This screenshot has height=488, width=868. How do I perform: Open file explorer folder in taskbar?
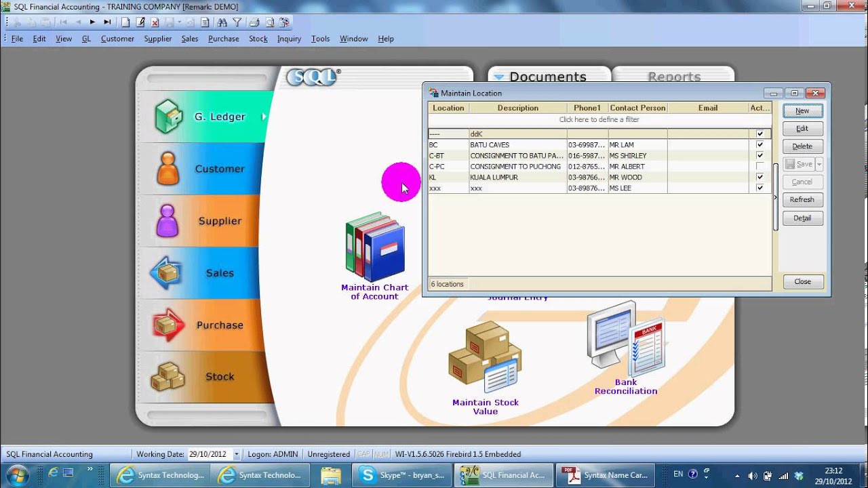pyautogui.click(x=331, y=475)
